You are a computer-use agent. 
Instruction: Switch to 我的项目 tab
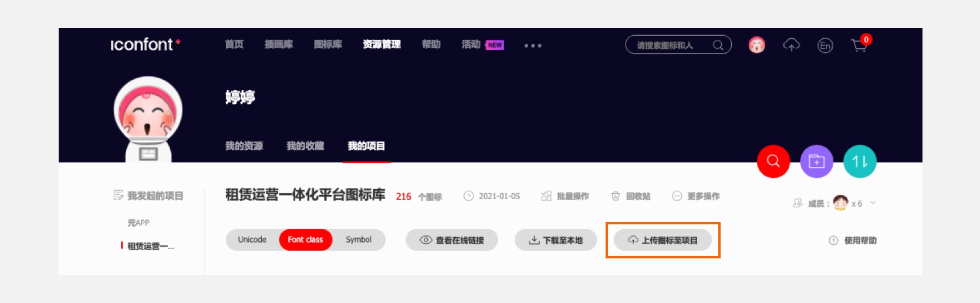[x=366, y=146]
